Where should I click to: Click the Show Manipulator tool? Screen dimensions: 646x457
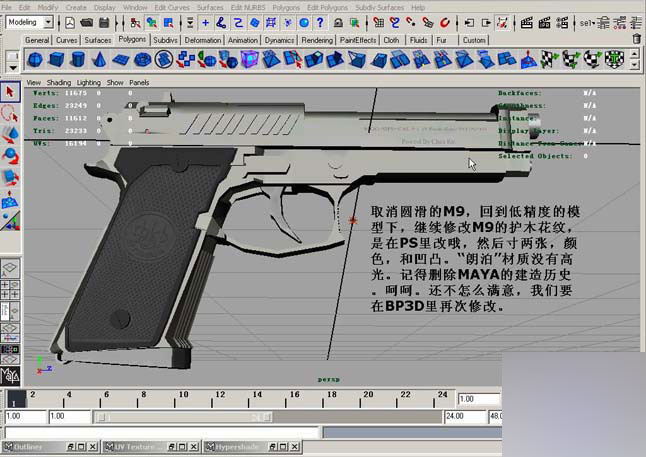coord(10,221)
